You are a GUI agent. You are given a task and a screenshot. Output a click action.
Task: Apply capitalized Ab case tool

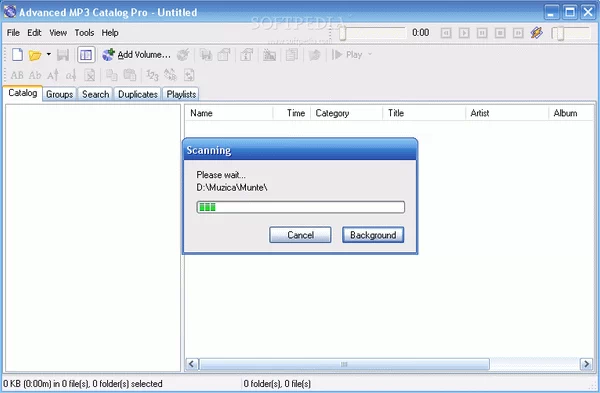click(x=35, y=75)
